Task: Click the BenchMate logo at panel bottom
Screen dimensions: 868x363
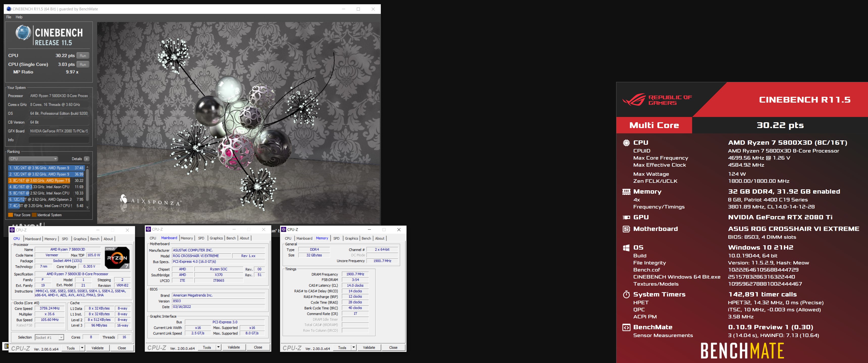Action: (x=742, y=351)
